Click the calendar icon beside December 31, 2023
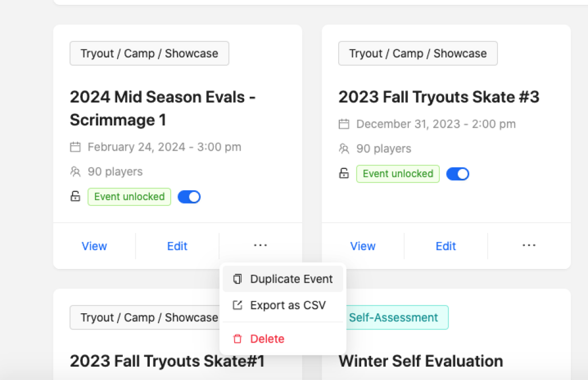Viewport: 588px width, 380px height. click(344, 124)
